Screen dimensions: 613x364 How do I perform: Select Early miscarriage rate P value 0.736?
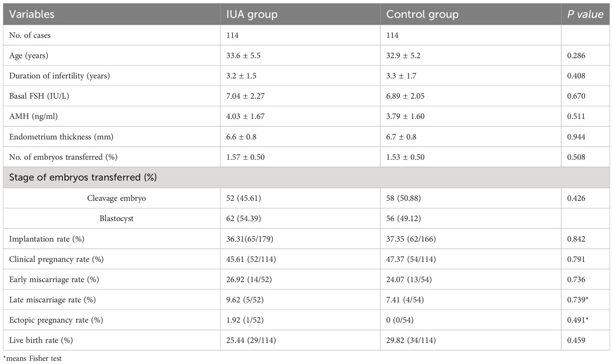point(576,280)
